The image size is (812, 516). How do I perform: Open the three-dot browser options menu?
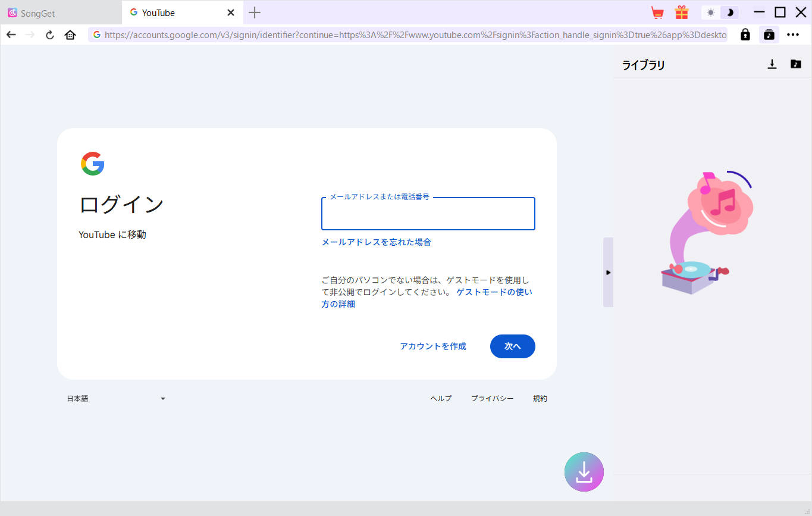793,35
